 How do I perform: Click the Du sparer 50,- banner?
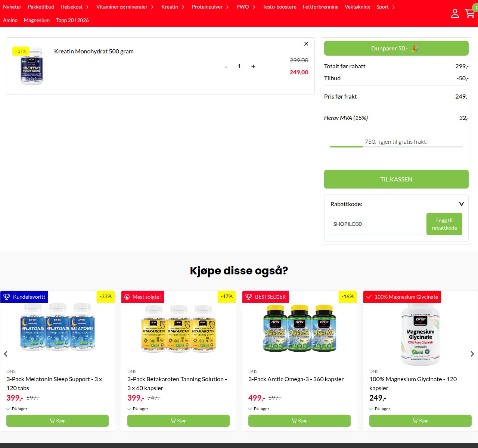(396, 48)
